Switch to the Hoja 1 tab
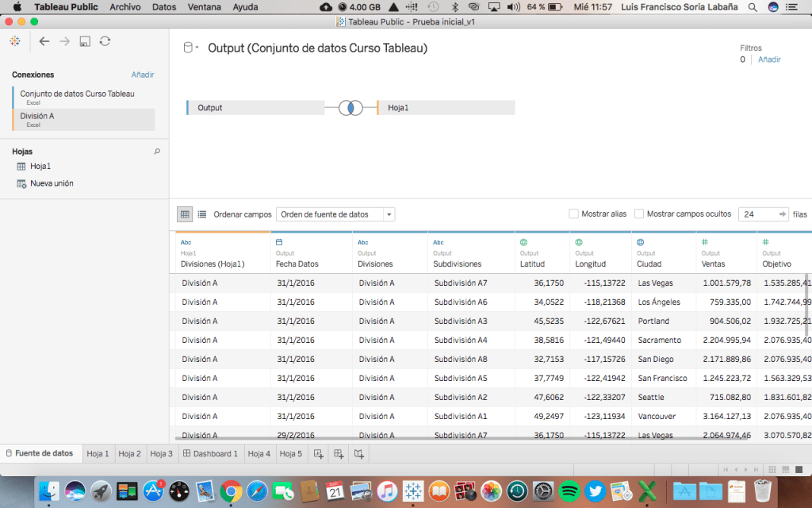The height and width of the screenshot is (508, 812). coord(98,453)
